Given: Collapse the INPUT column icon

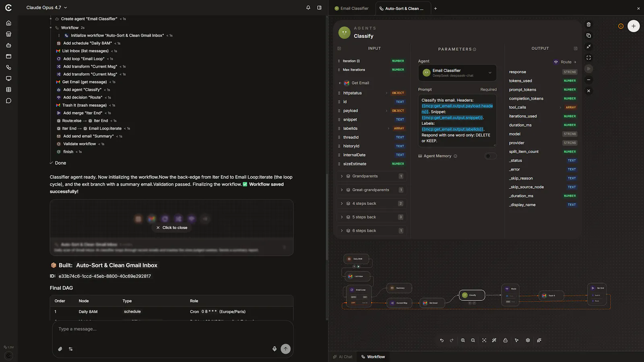Looking at the screenshot, I should (339, 48).
